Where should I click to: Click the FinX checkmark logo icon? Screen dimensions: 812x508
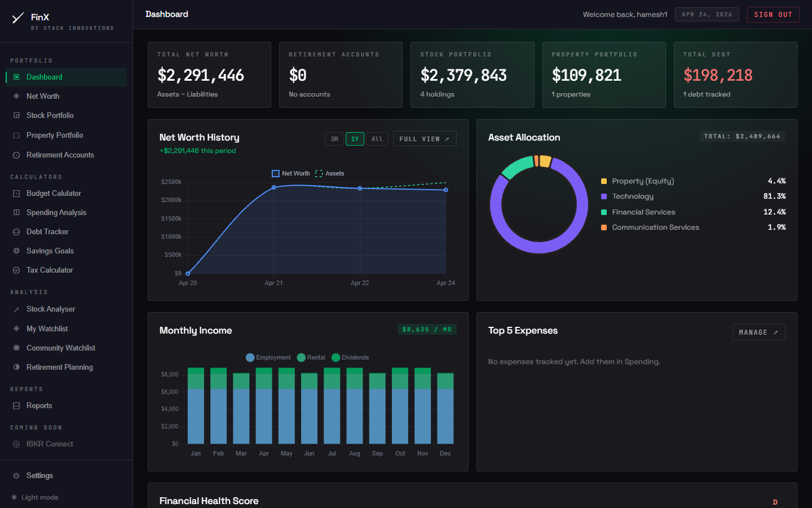coord(18,18)
